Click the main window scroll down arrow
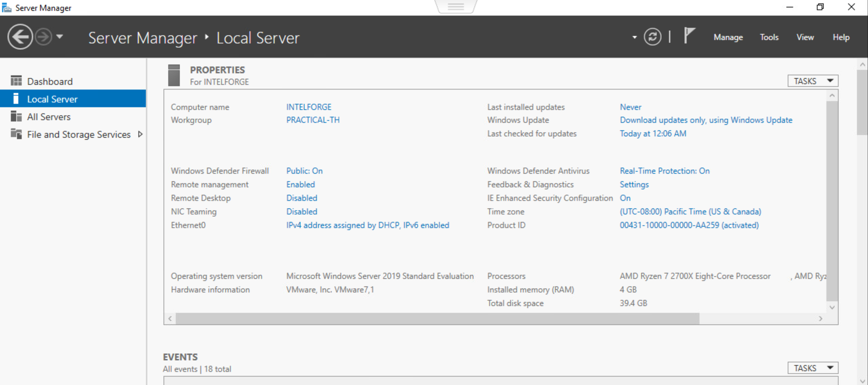 pos(862,380)
